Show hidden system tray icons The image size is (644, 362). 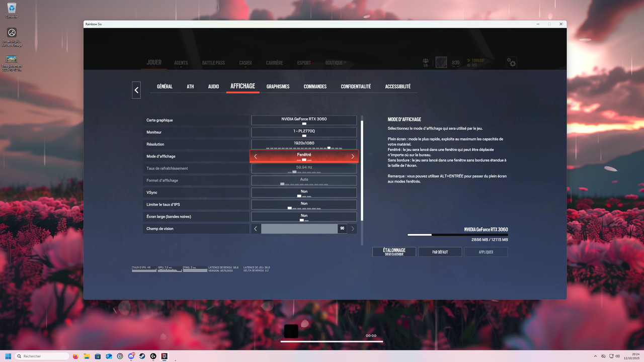click(x=595, y=356)
